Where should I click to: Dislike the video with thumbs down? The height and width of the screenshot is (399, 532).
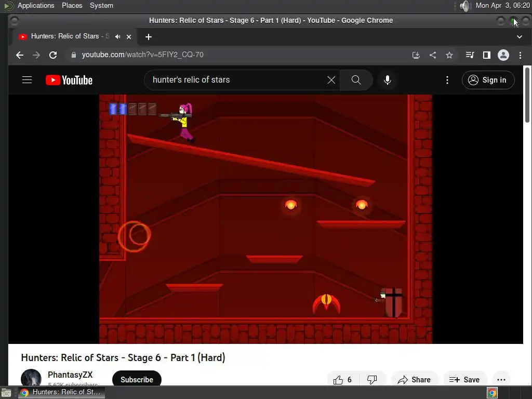click(x=372, y=380)
